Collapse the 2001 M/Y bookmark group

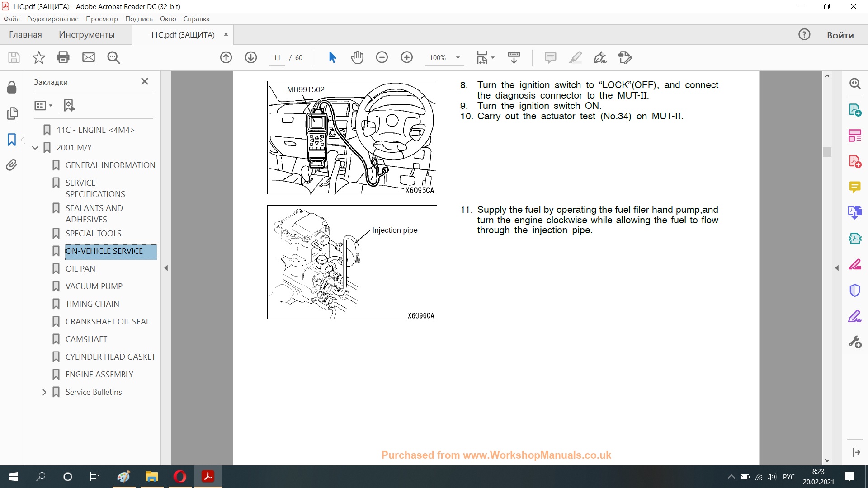click(x=35, y=148)
